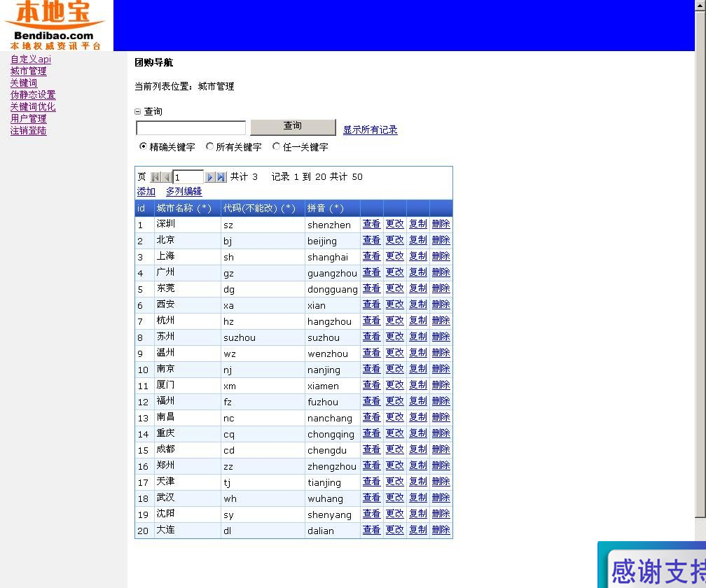Copy the 杭州 row with 复制
706x588 pixels.
pyautogui.click(x=418, y=321)
